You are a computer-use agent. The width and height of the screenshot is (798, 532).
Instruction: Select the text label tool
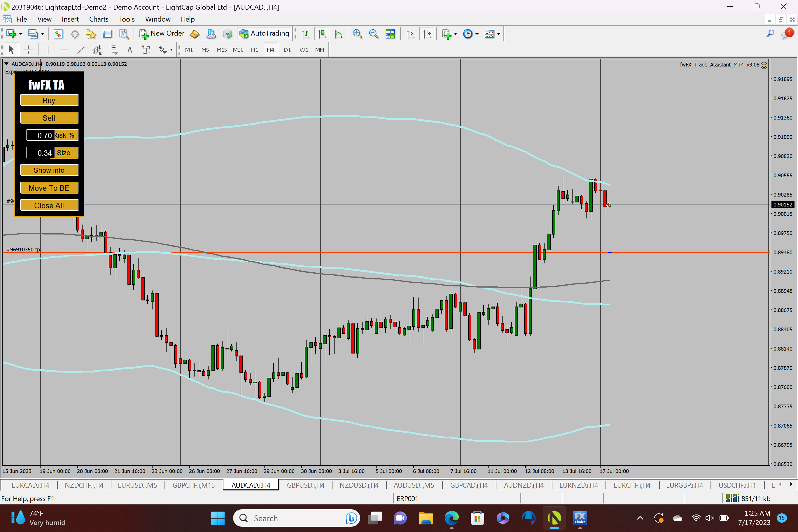(146, 50)
